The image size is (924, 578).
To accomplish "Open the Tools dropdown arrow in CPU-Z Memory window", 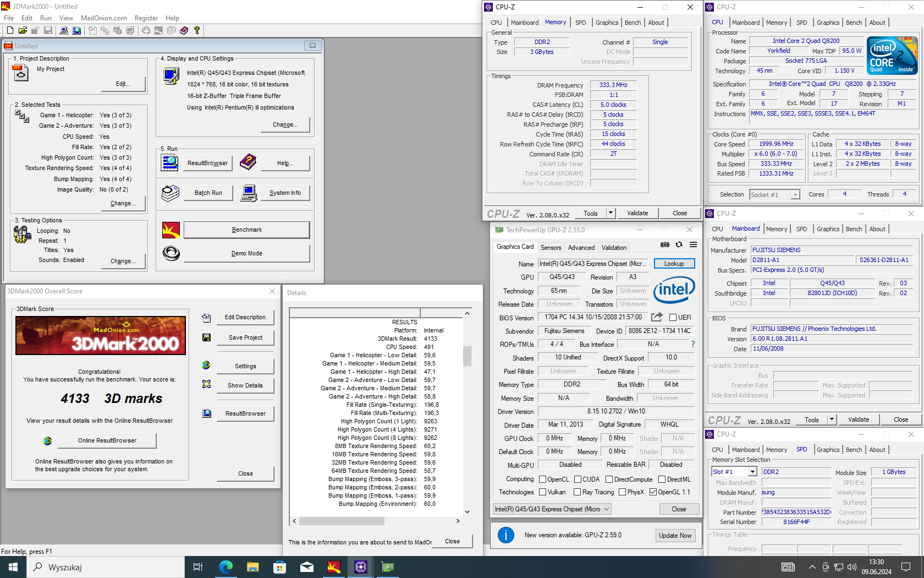I will [610, 213].
